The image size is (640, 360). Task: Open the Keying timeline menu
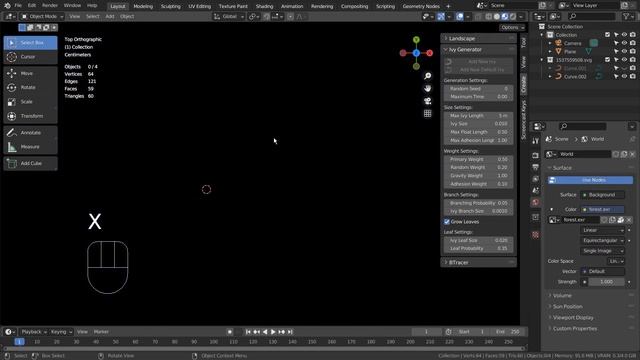pos(61,332)
